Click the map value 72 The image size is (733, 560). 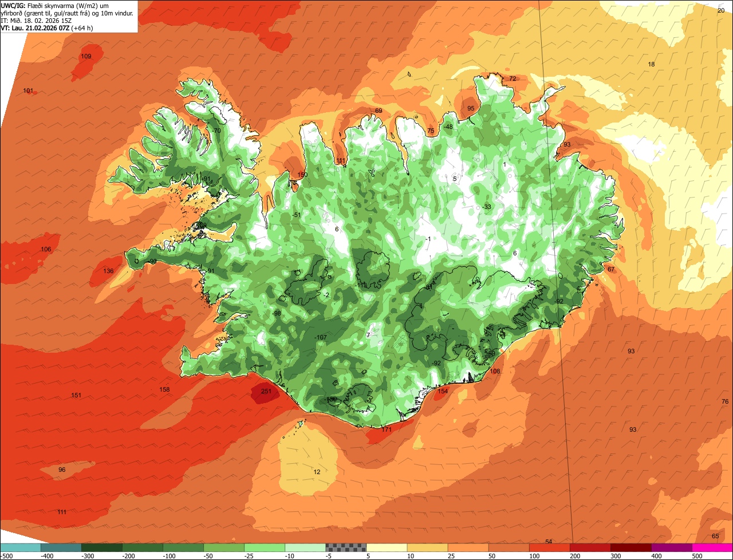tap(513, 78)
